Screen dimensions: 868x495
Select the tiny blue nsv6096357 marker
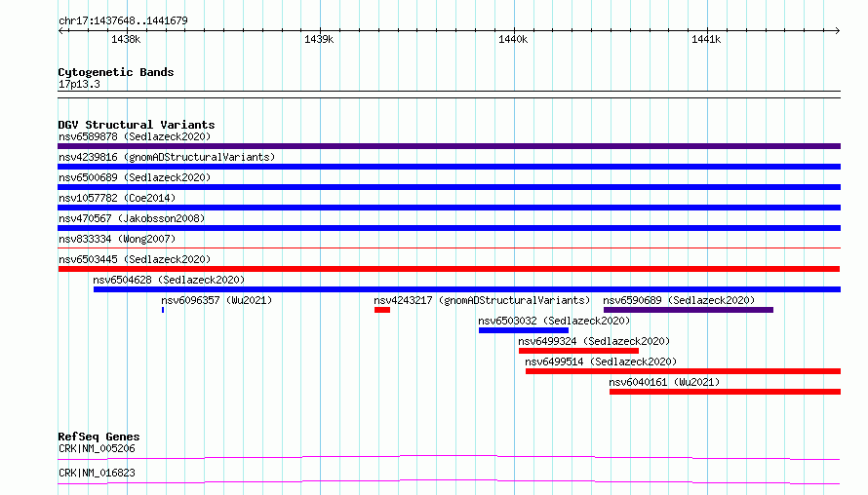[163, 310]
